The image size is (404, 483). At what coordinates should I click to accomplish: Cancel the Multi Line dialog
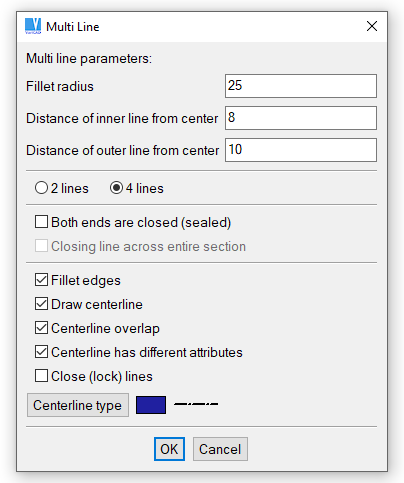pos(220,449)
